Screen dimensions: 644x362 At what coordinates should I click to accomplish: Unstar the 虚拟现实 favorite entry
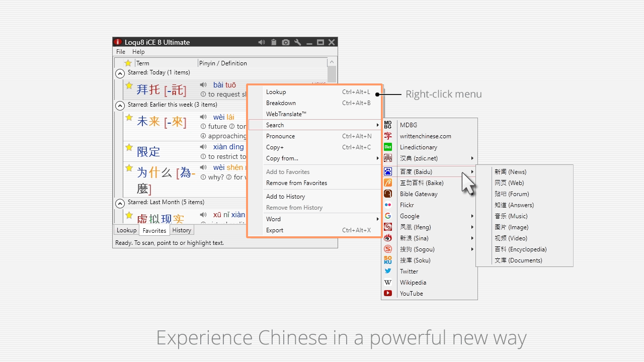[129, 215]
